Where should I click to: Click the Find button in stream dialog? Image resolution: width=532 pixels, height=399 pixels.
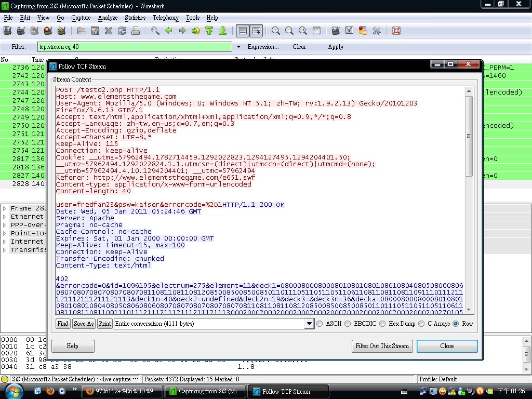(63, 324)
